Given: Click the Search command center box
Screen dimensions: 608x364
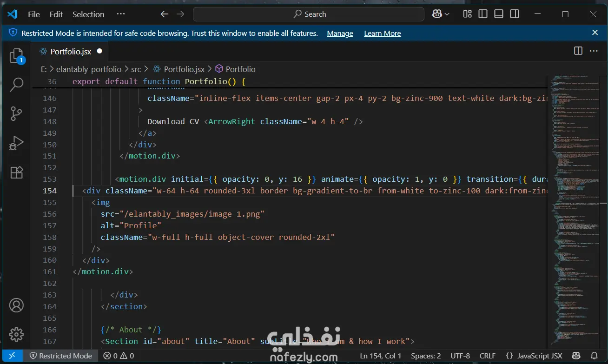Looking at the screenshot, I should [x=309, y=14].
